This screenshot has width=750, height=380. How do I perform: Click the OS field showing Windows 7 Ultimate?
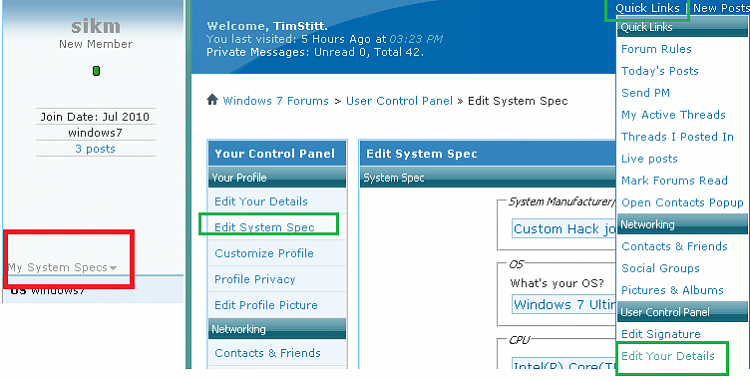click(563, 304)
